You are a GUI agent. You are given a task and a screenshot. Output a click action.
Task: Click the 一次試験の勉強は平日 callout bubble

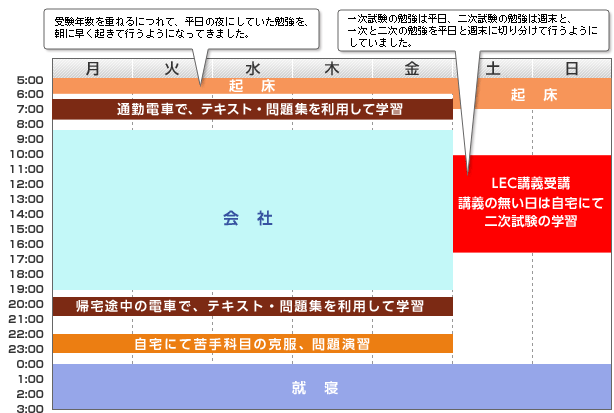(x=474, y=31)
